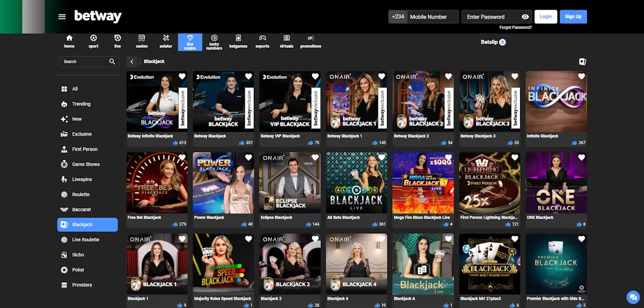
Task: Favorite Free Bet Blackjack with heart
Action: [182, 158]
